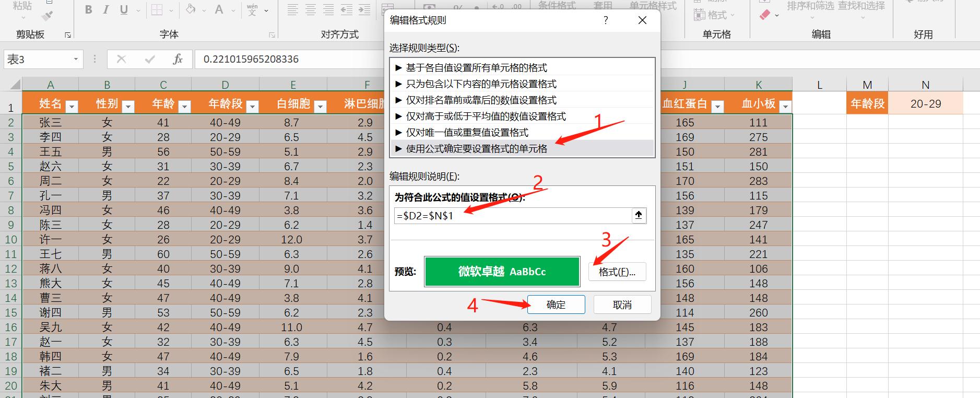
Task: Open the dialog help question mark
Action: tap(606, 20)
